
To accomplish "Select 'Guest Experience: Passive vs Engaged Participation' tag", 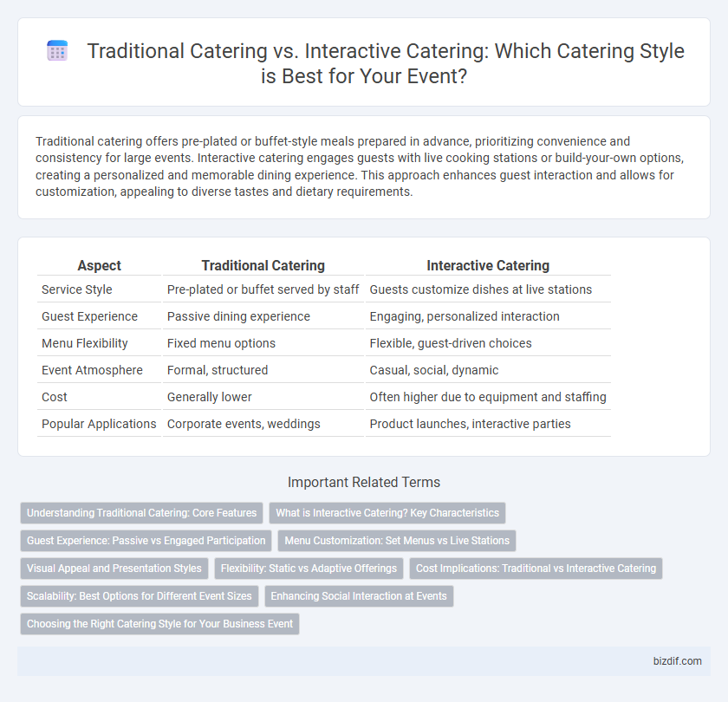I will point(146,541).
